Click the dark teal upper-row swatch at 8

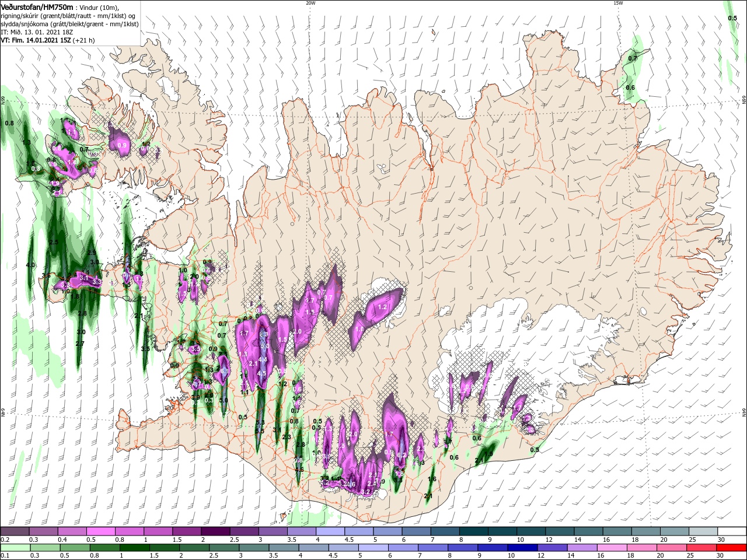473,531
